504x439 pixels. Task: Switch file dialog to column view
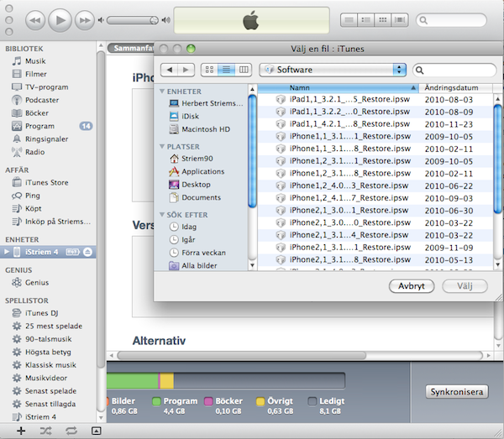[244, 70]
